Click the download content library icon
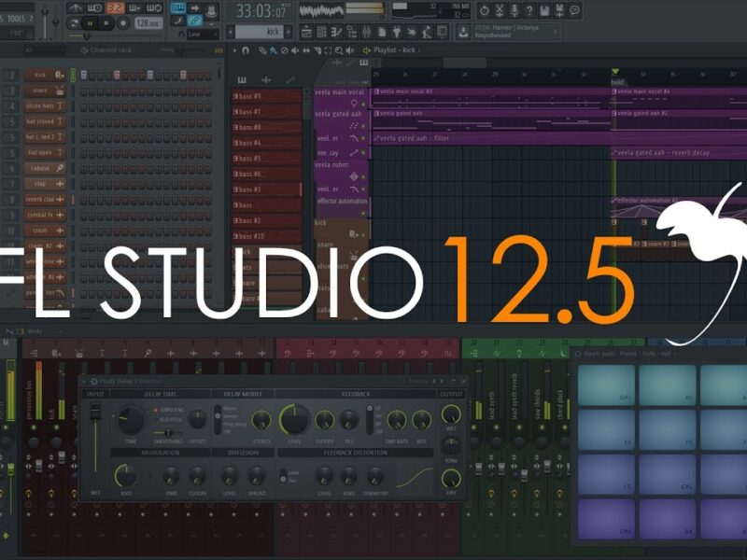Image resolution: width=747 pixels, height=560 pixels. 462,32
